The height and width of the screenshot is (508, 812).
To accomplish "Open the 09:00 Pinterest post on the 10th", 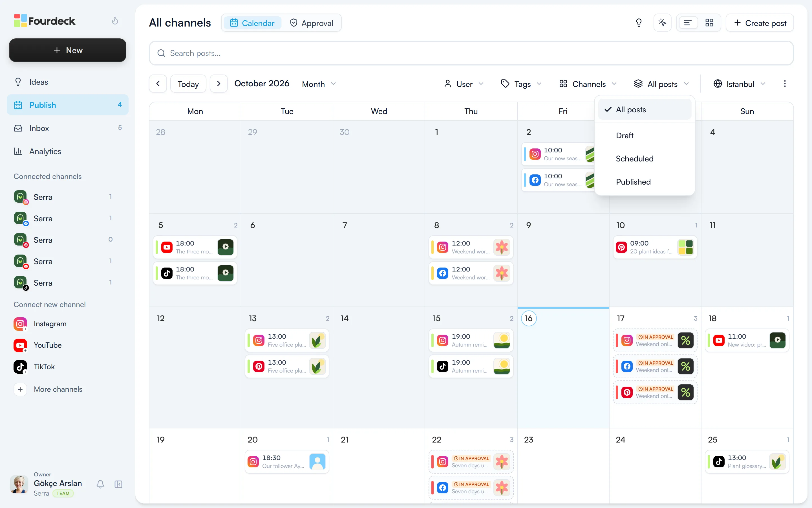I will 655,247.
